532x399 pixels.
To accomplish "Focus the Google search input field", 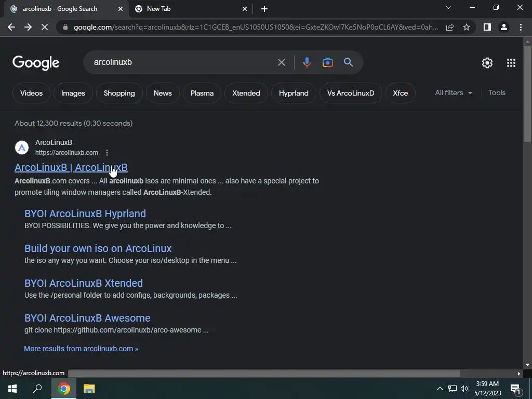I will (183, 62).
